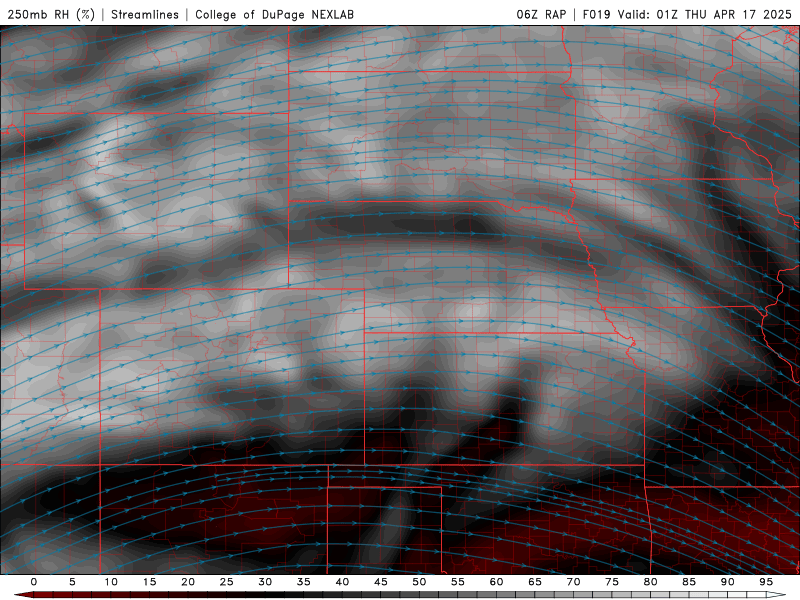Select the '30' value on the color scale
Screen dimensions: 800x600
(265, 582)
